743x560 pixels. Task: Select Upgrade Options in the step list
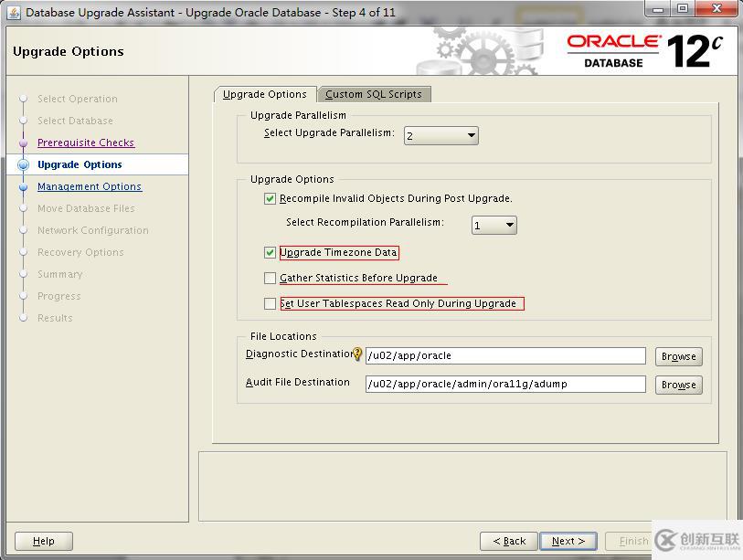tap(80, 164)
